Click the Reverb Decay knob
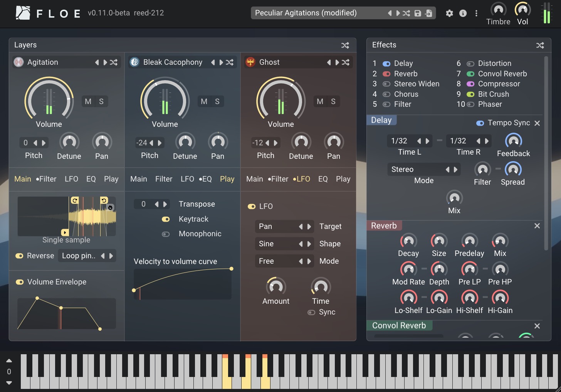This screenshot has width=561, height=392. pyautogui.click(x=408, y=241)
